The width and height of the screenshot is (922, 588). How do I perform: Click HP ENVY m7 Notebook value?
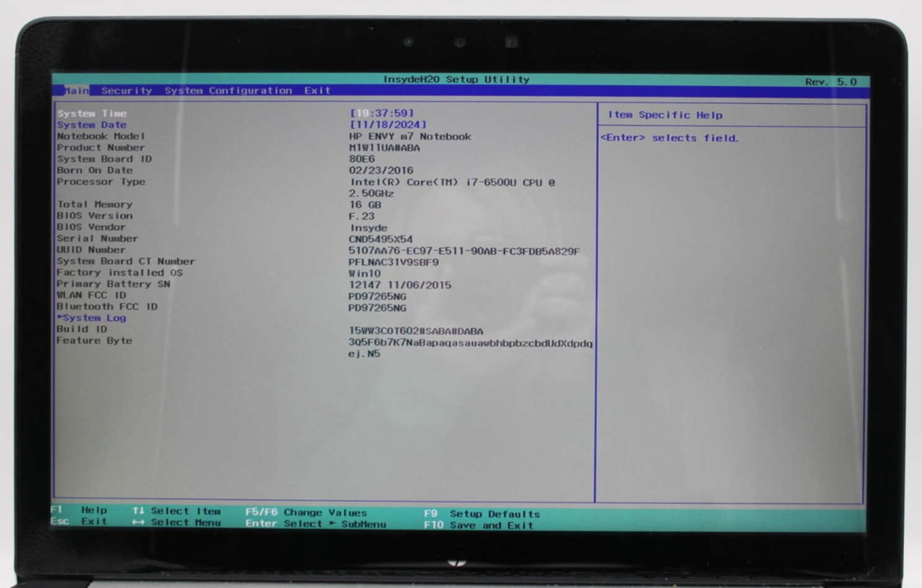(410, 136)
